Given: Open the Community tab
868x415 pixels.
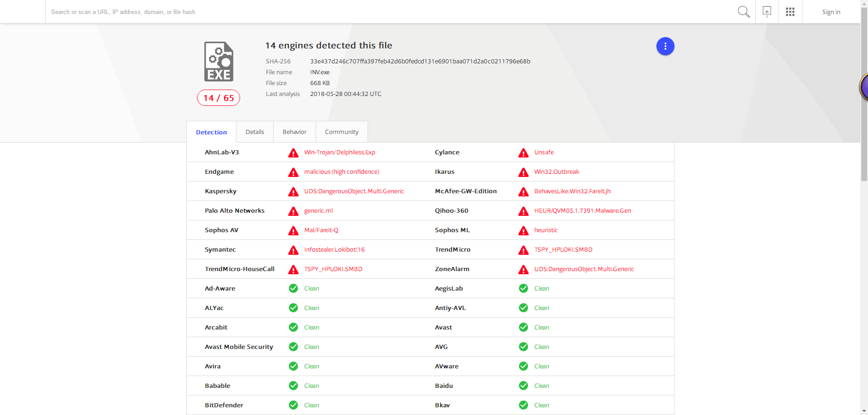Looking at the screenshot, I should click(x=341, y=132).
